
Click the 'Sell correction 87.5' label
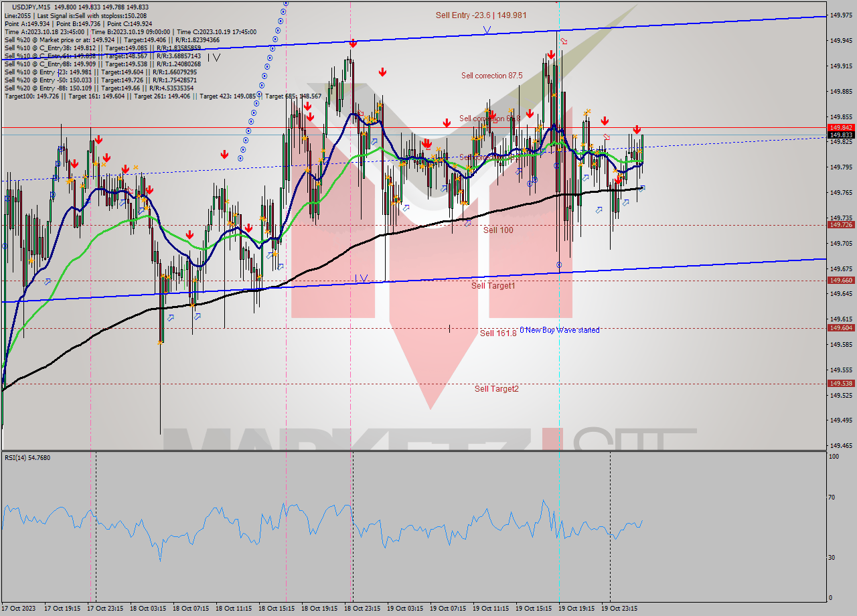coord(491,76)
